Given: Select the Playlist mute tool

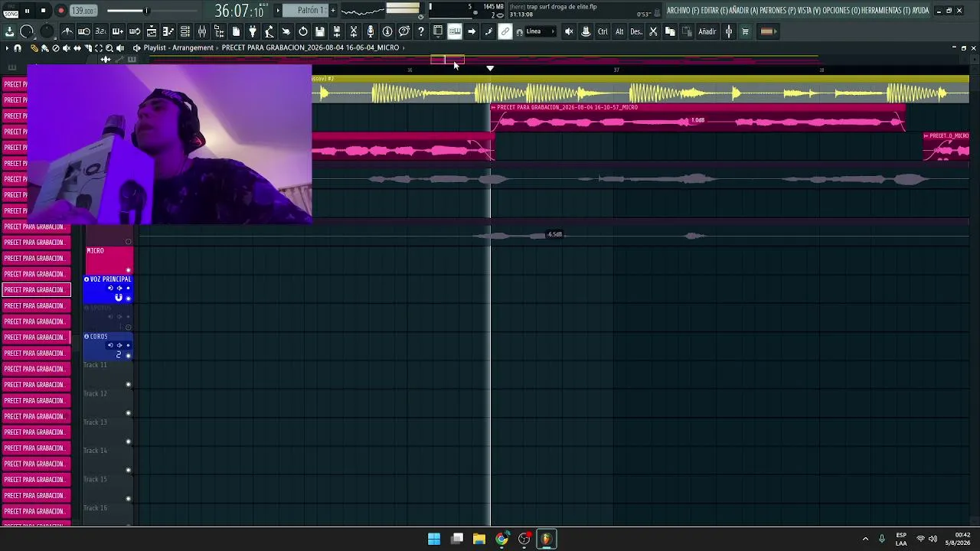Looking at the screenshot, I should pyautogui.click(x=66, y=48).
